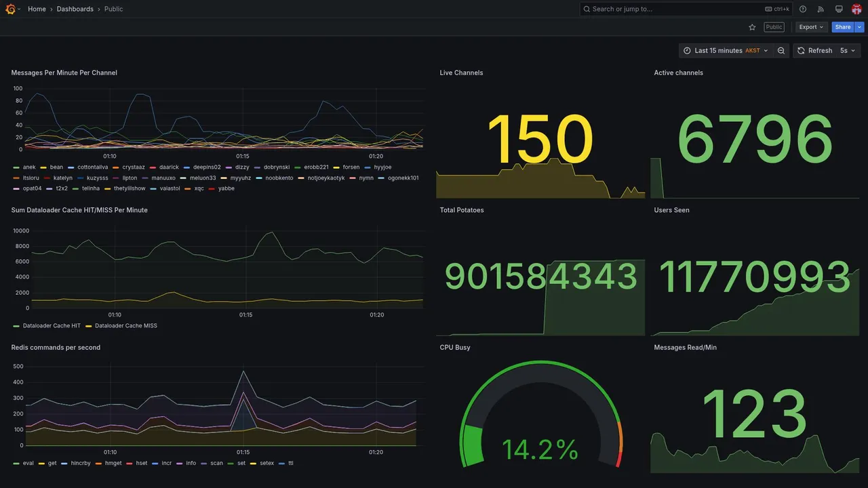Go to Dashboards breadcrumb
The height and width of the screenshot is (488, 868).
75,9
